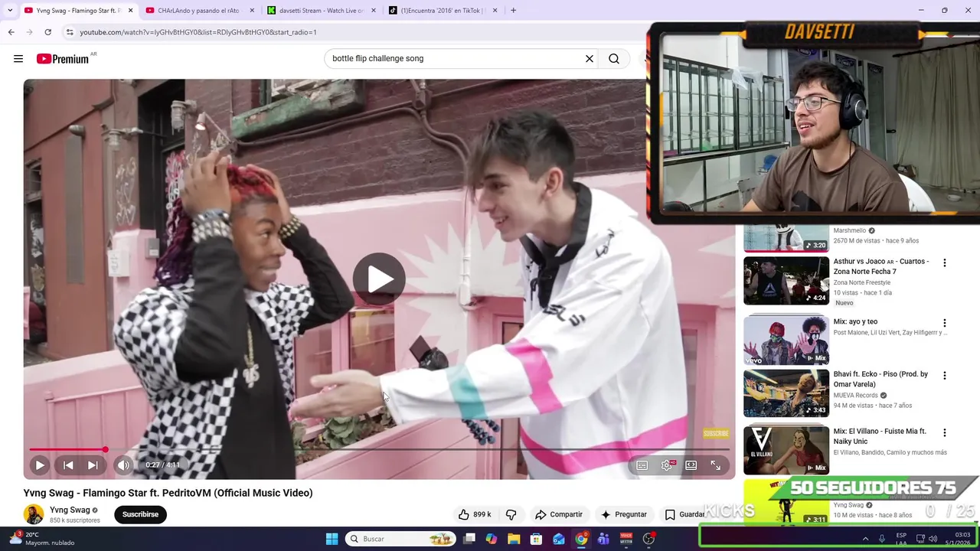This screenshot has height=551, width=980.
Task: Open the Ashtur vs Joaco title link
Action: point(881,266)
